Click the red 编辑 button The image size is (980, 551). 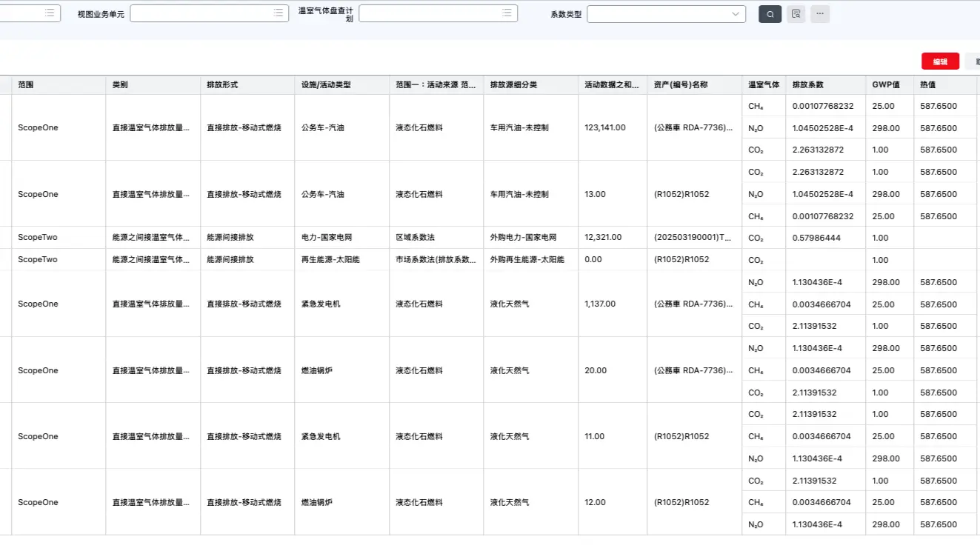coord(939,61)
